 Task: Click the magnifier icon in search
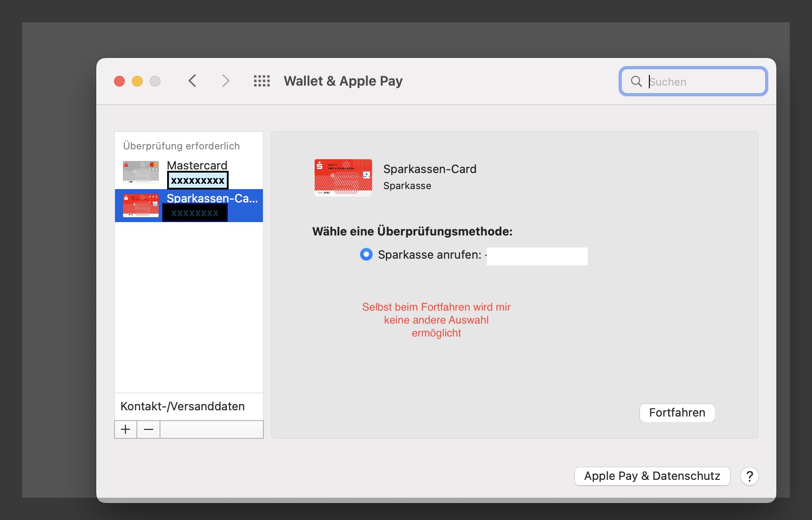click(x=636, y=81)
